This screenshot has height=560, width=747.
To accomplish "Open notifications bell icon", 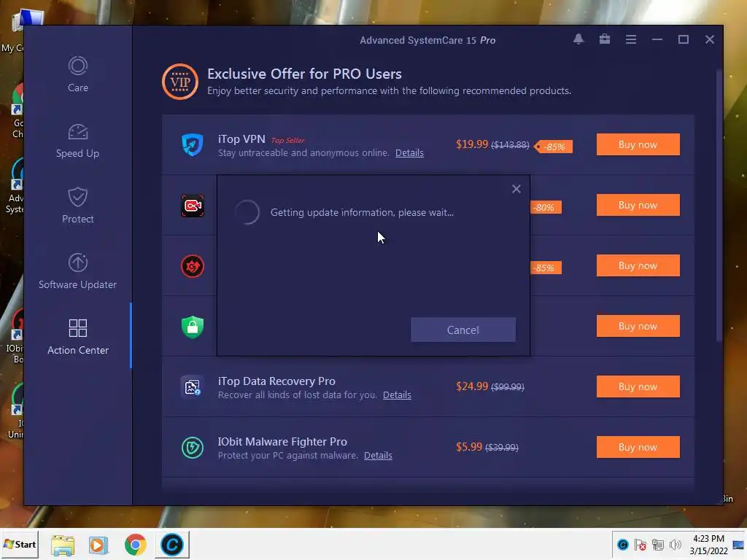I will point(578,39).
